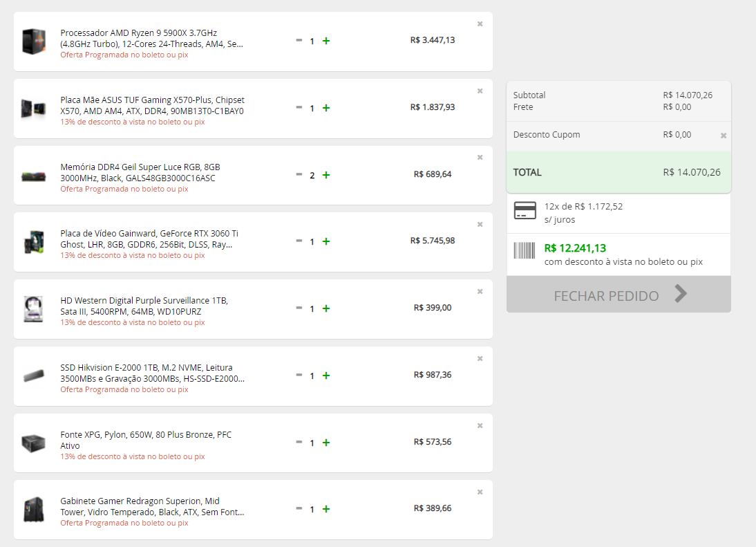
Task: Click the R$ 389,66 case price
Action: [433, 508]
